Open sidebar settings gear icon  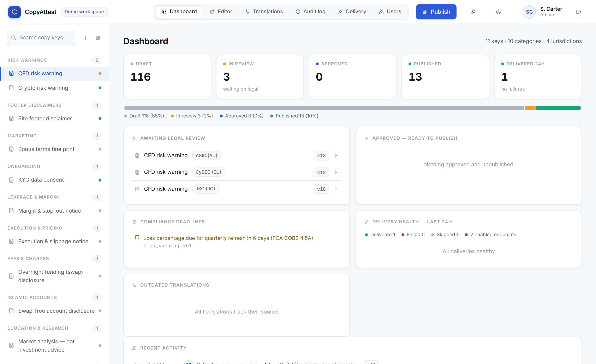98,38
